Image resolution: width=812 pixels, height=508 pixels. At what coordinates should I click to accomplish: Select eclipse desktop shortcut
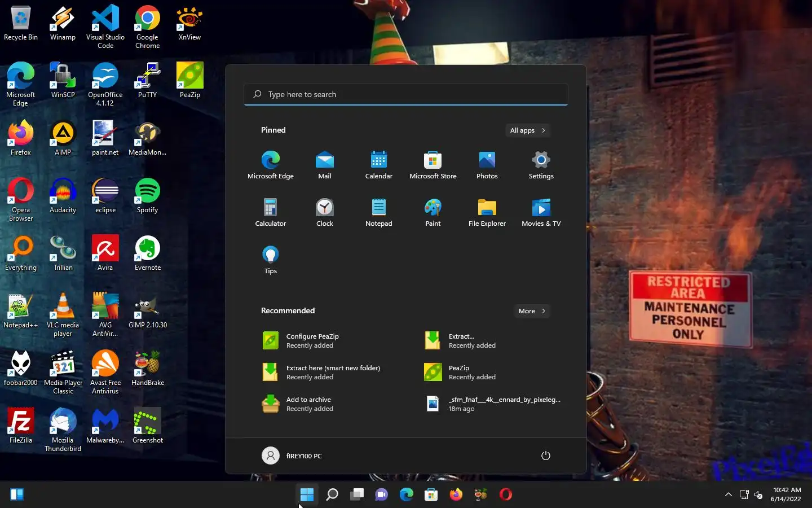click(x=105, y=196)
